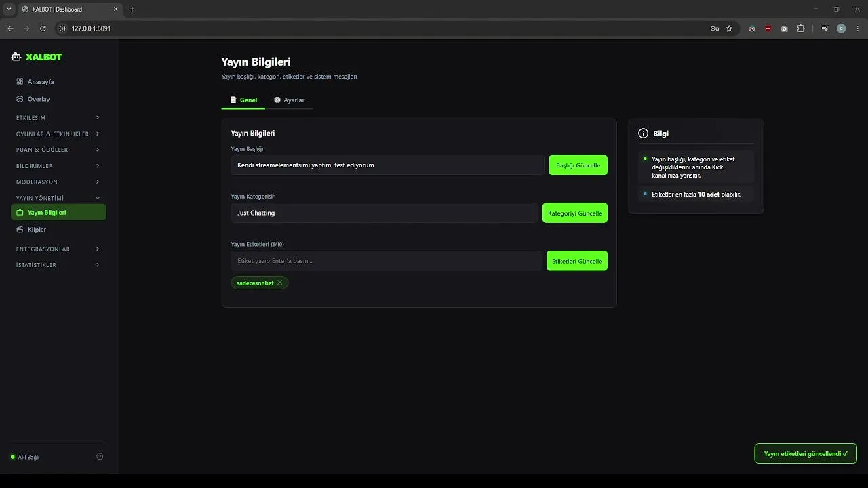Click the Yayın Kategorisi field

384,213
